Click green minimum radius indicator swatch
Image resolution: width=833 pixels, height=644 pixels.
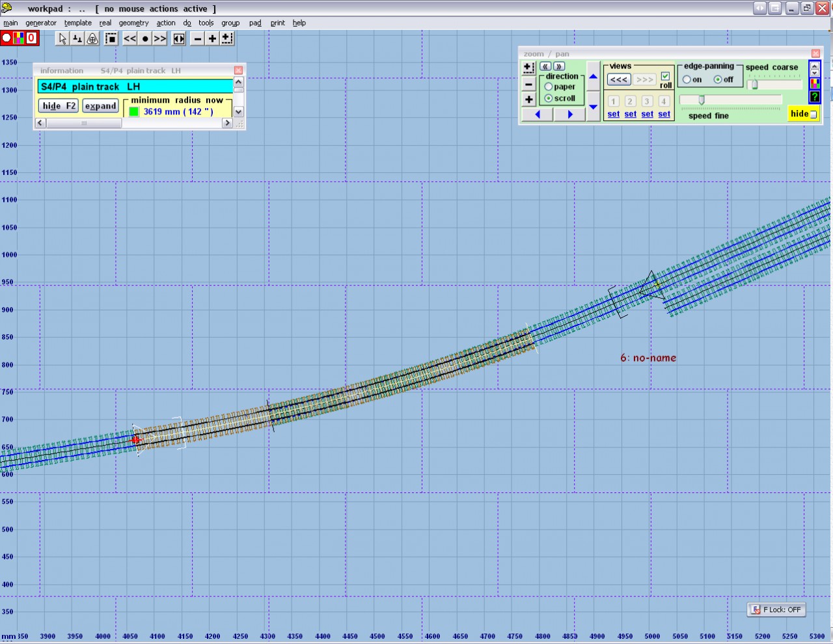click(134, 111)
